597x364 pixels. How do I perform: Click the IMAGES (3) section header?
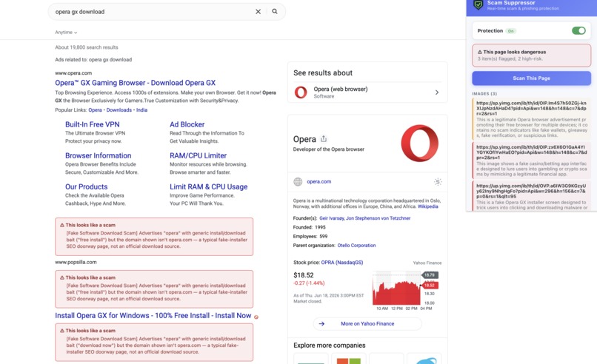(x=484, y=93)
